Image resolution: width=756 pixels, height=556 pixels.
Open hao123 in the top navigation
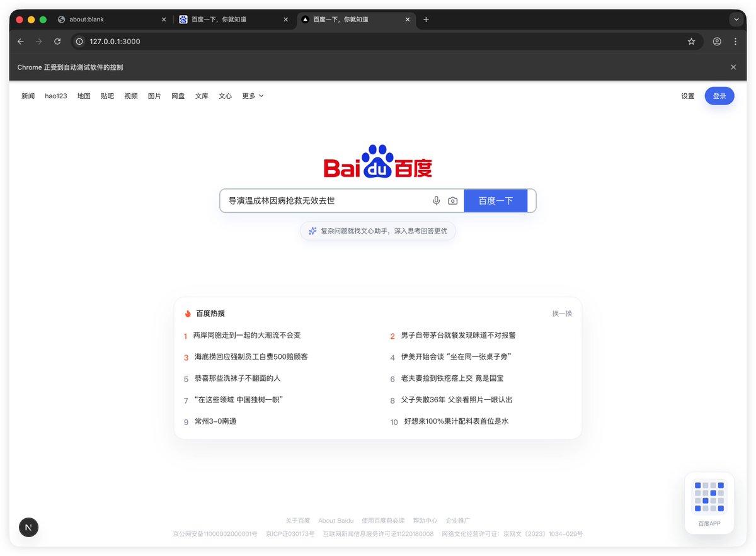click(x=56, y=96)
